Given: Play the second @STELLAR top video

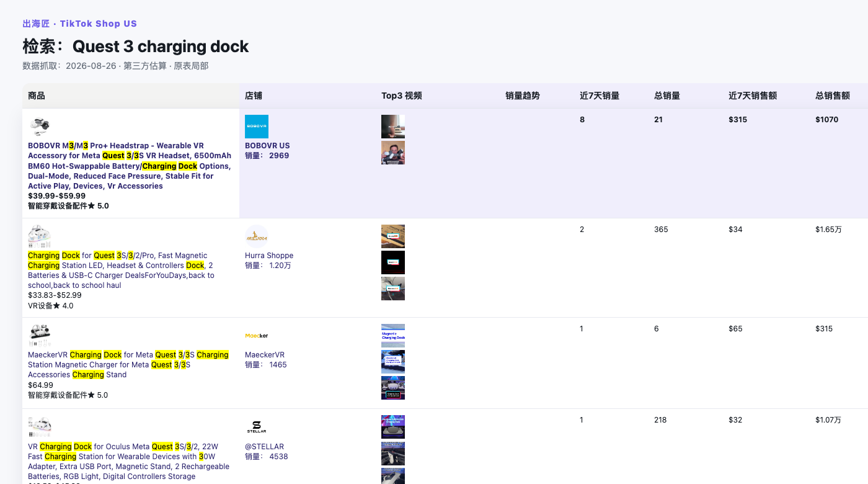Looking at the screenshot, I should (393, 454).
